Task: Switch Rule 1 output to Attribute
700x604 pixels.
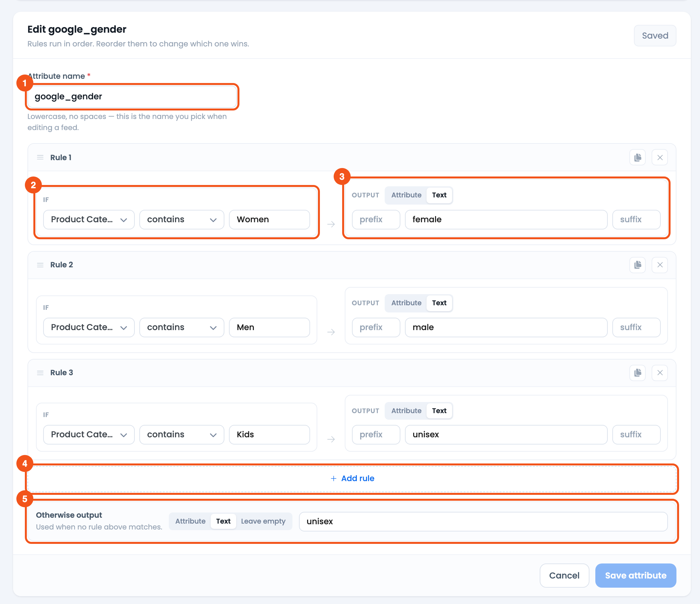Action: (406, 195)
